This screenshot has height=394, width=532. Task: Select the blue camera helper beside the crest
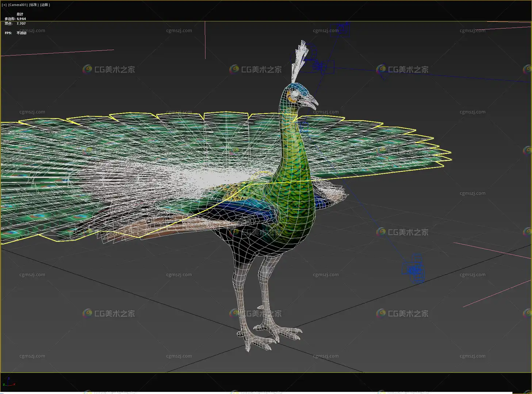(323, 66)
